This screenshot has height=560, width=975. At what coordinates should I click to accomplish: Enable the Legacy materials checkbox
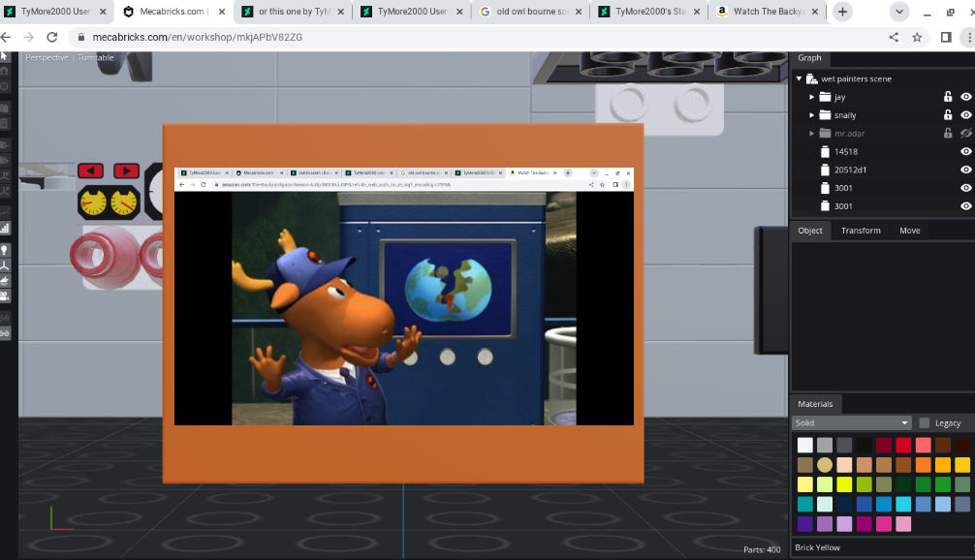pos(924,423)
